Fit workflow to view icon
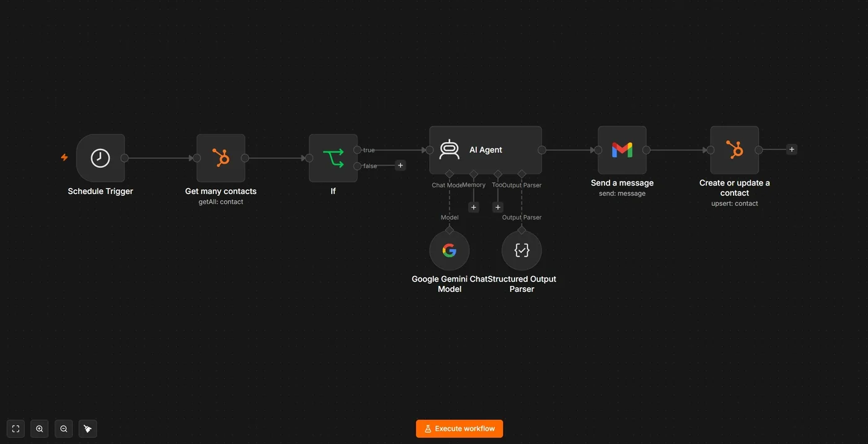Viewport: 868px width, 444px height. (15, 428)
